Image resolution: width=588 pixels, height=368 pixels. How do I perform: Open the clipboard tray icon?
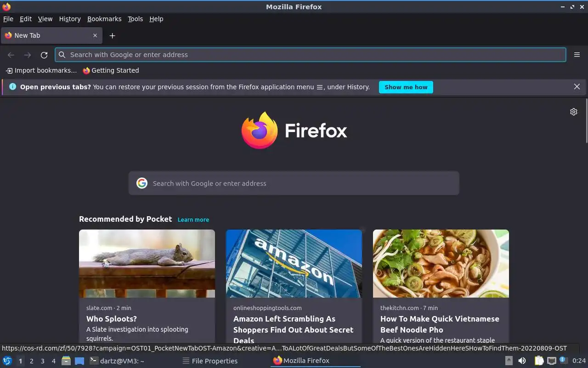(539, 361)
